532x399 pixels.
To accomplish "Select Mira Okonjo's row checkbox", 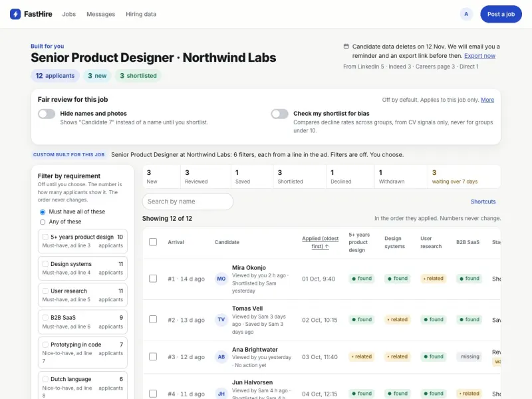I will 153,279.
